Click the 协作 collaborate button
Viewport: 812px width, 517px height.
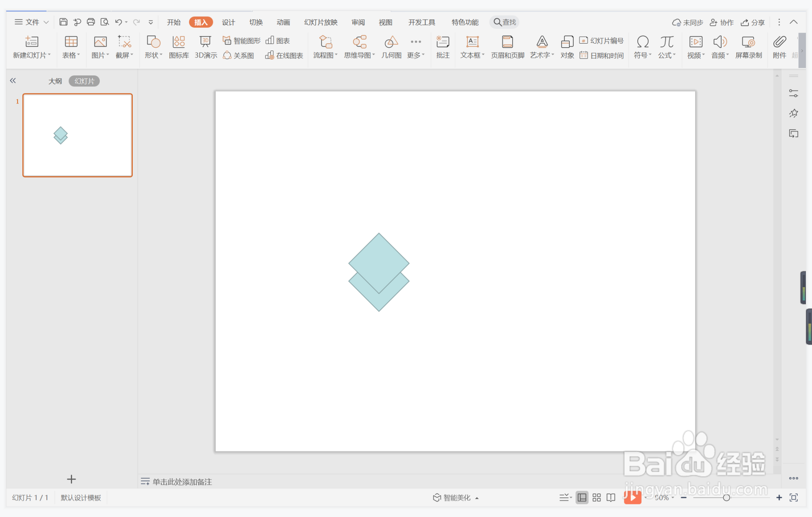722,22
